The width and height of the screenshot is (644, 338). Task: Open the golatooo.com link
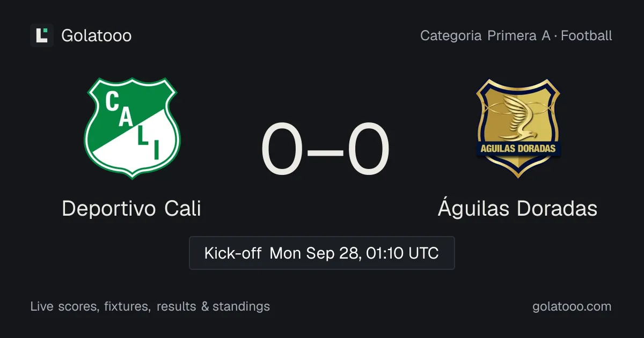pos(572,306)
